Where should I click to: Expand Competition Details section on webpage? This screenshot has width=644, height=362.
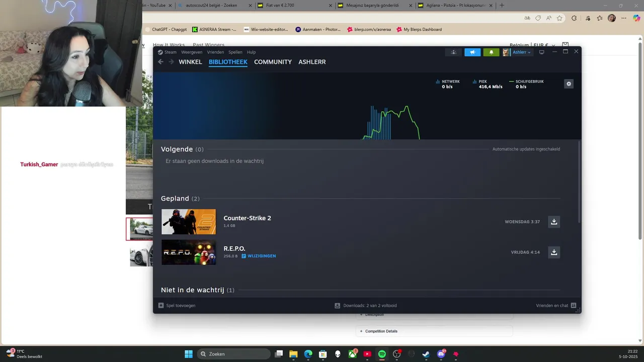pyautogui.click(x=434, y=331)
